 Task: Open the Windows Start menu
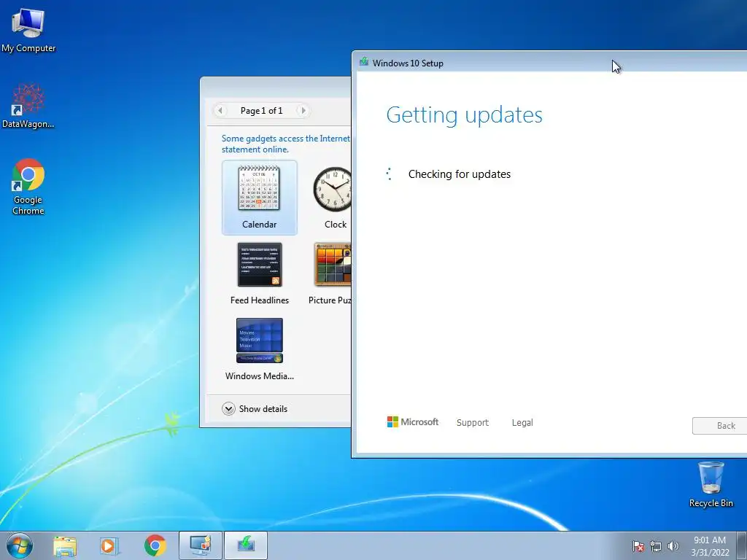pos(20,545)
